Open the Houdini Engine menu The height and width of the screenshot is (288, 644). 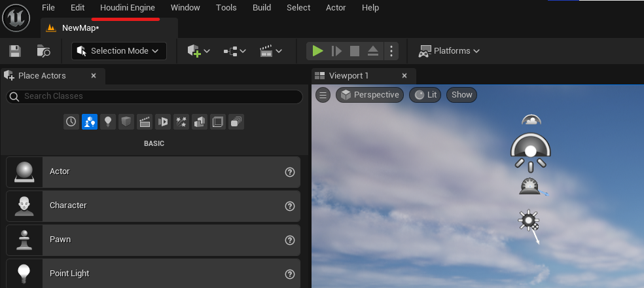point(128,8)
